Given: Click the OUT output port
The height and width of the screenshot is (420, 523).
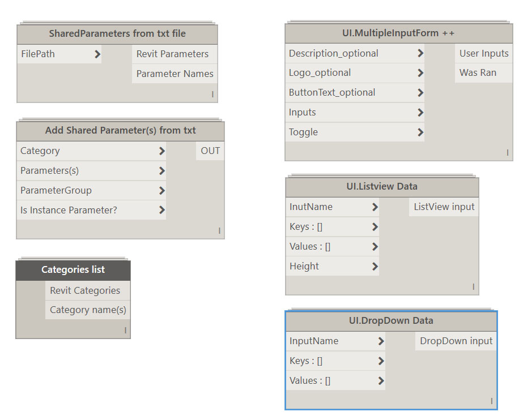Looking at the screenshot, I should point(210,151).
